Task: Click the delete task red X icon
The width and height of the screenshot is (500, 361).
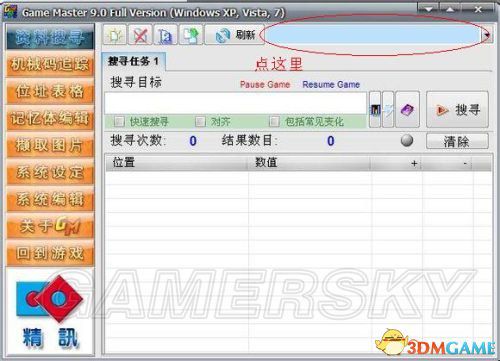Action: tap(140, 35)
